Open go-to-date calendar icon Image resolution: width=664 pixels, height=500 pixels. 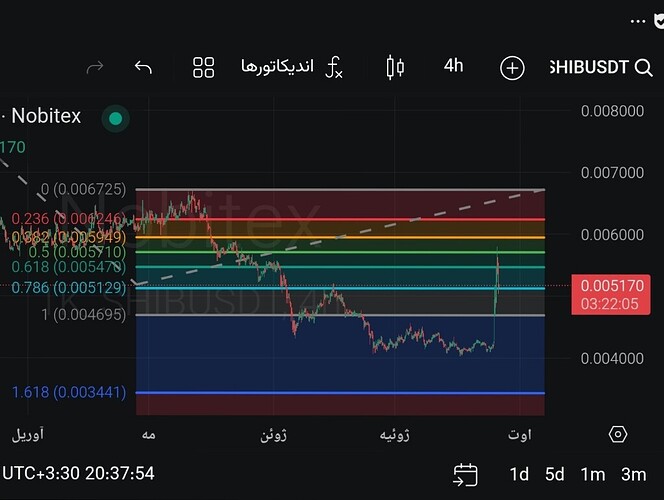pos(465,475)
